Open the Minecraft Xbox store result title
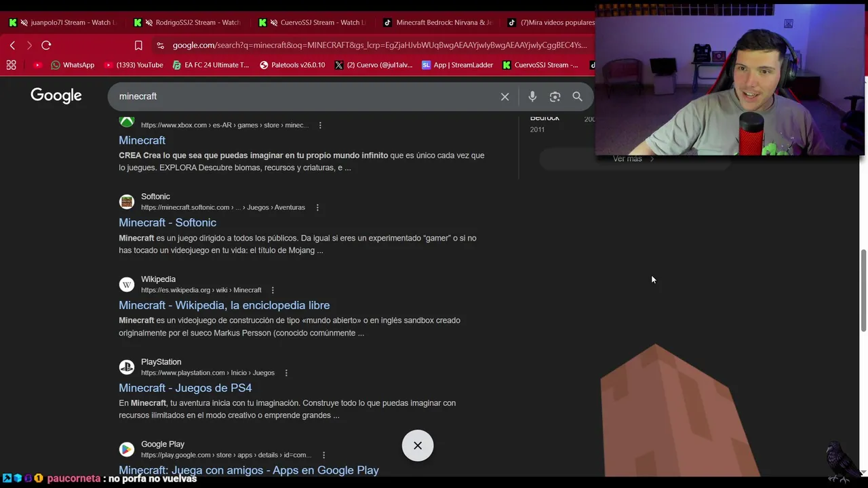 (142, 140)
